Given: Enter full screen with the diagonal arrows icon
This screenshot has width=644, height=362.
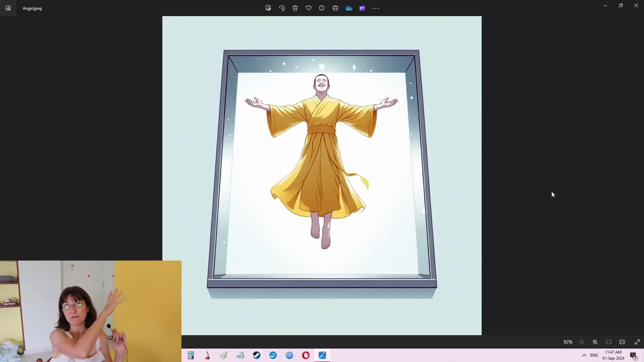Looking at the screenshot, I should [637, 342].
